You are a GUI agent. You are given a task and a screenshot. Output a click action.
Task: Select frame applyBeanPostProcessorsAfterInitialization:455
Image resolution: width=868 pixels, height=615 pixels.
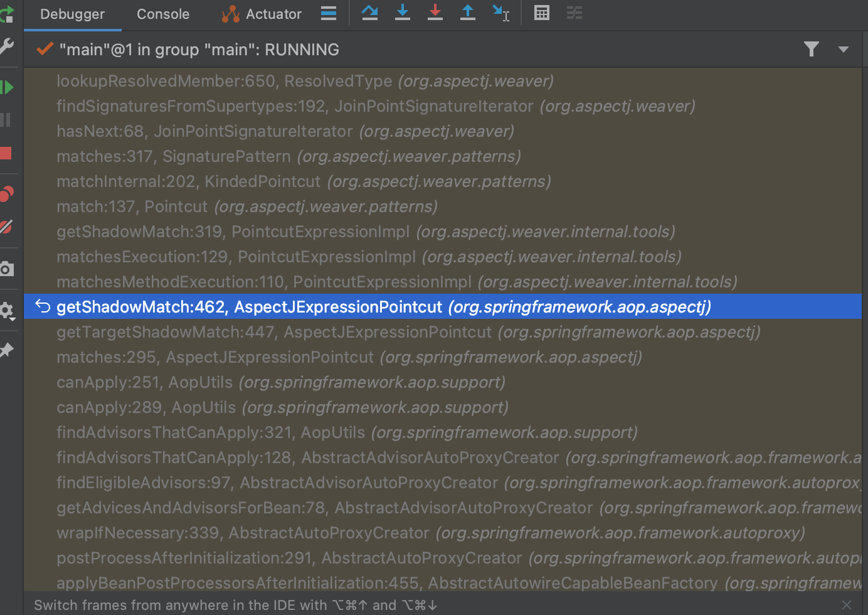point(442,582)
